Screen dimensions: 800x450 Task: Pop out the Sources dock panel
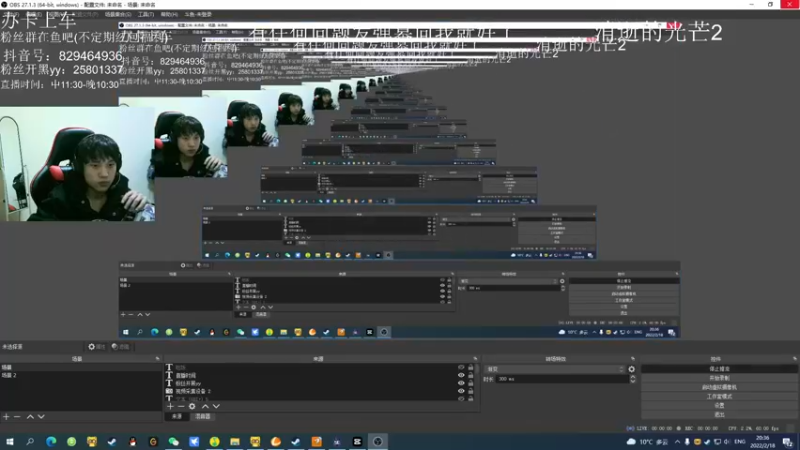[475, 359]
